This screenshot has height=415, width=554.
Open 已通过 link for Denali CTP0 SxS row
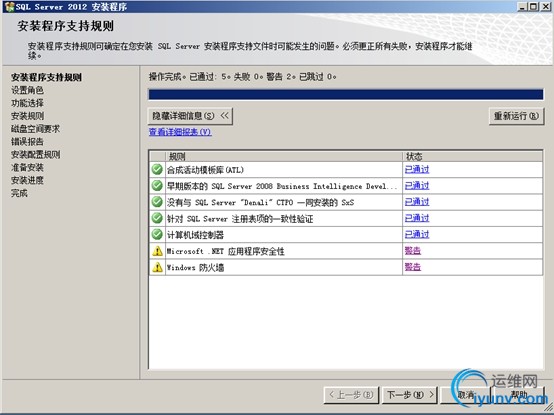pyautogui.click(x=417, y=202)
